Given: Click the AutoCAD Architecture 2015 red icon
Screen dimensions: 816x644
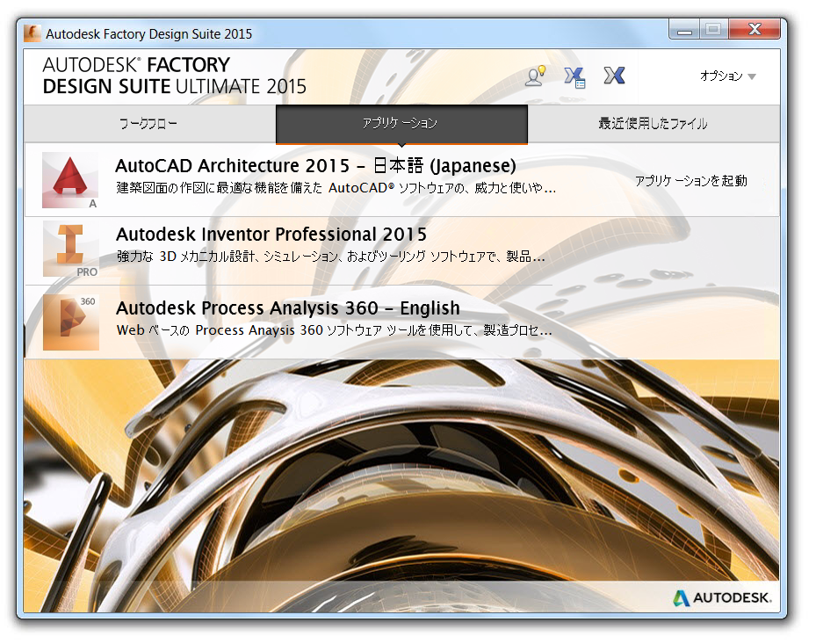Looking at the screenshot, I should pyautogui.click(x=70, y=180).
